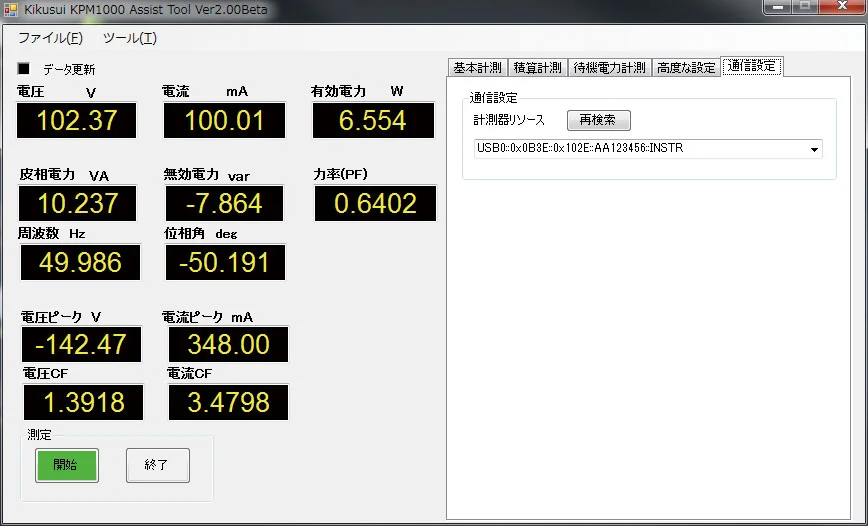Open the 計測器リソース USB dropdown
The width and height of the screenshot is (868, 526).
(x=648, y=149)
